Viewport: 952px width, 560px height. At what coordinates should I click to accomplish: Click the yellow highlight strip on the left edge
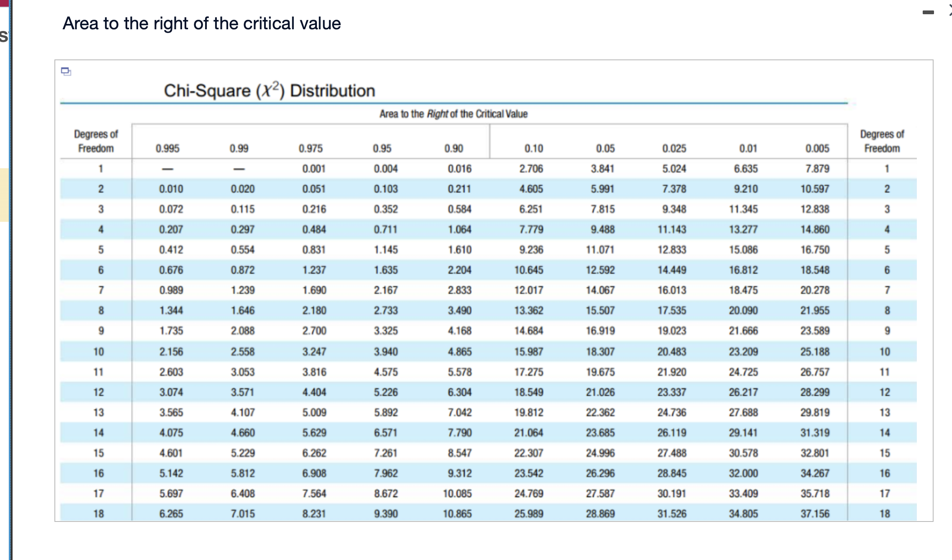click(x=3, y=193)
